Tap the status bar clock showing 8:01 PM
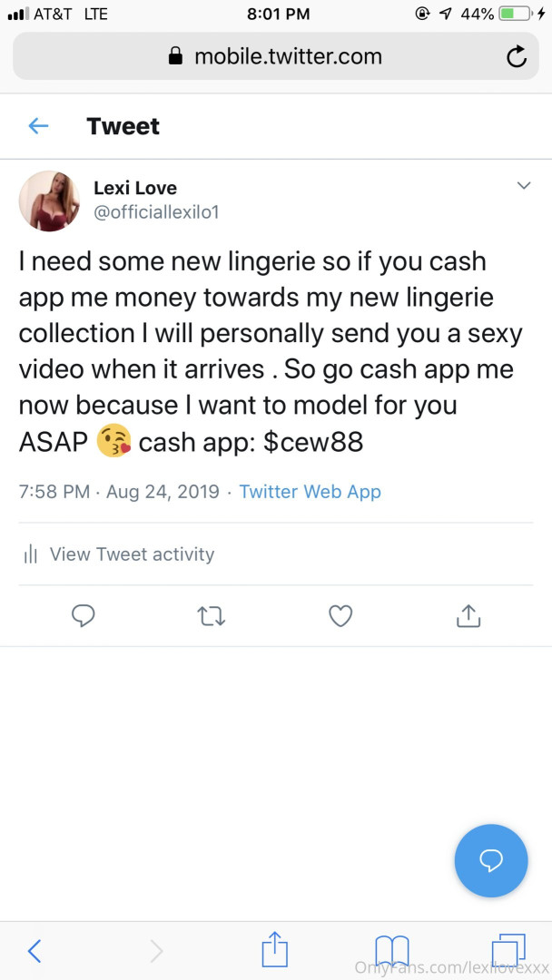This screenshot has height=980, width=552. point(278,14)
